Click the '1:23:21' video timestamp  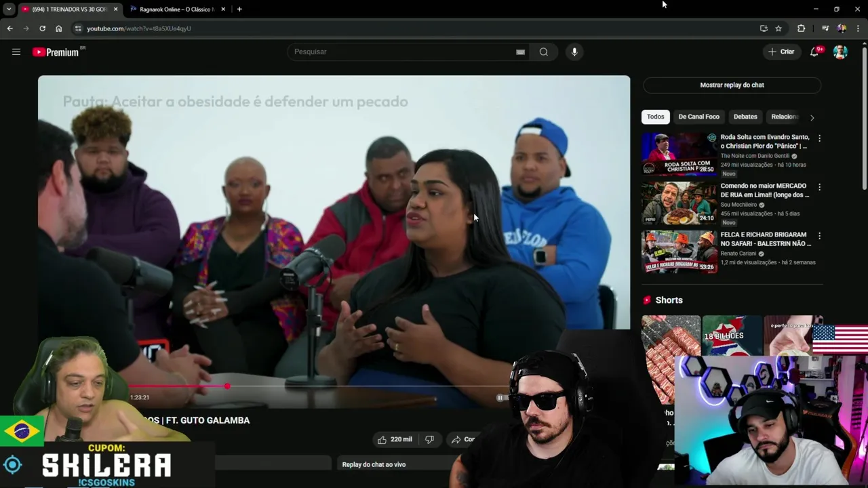(x=140, y=397)
